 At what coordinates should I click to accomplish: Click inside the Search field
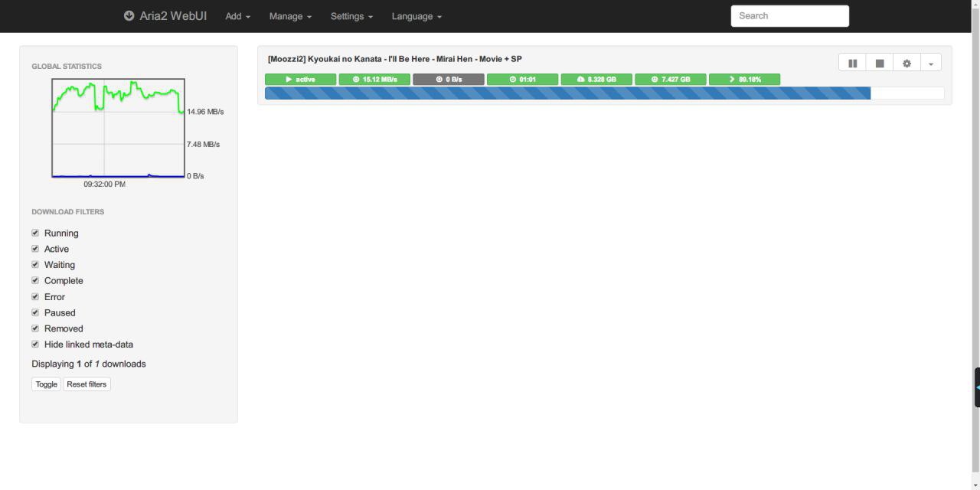[x=790, y=16]
